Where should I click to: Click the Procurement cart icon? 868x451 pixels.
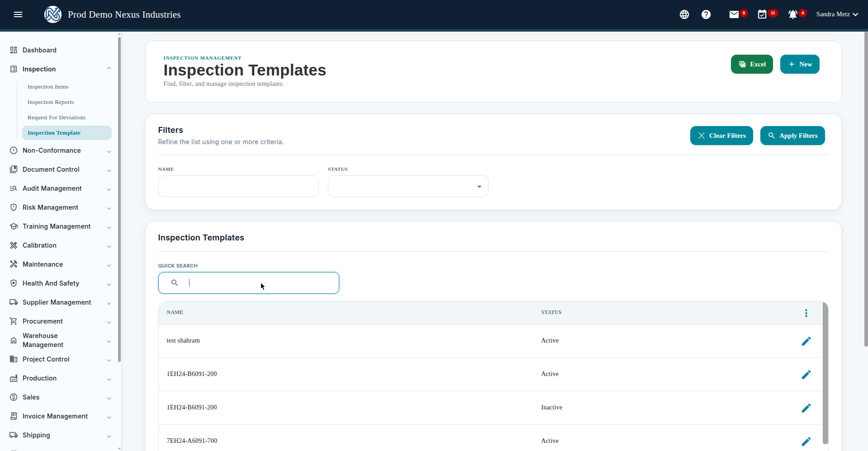(x=14, y=321)
